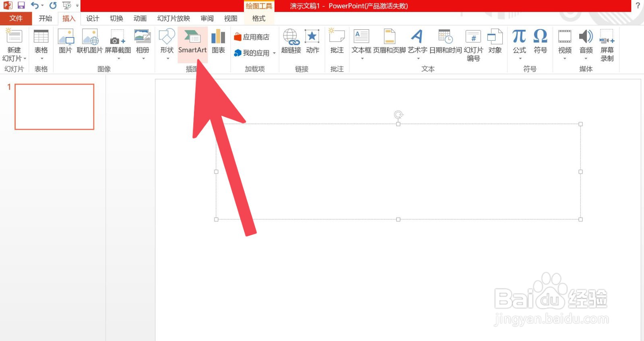Insert a 超链接 hyperlink

click(291, 41)
